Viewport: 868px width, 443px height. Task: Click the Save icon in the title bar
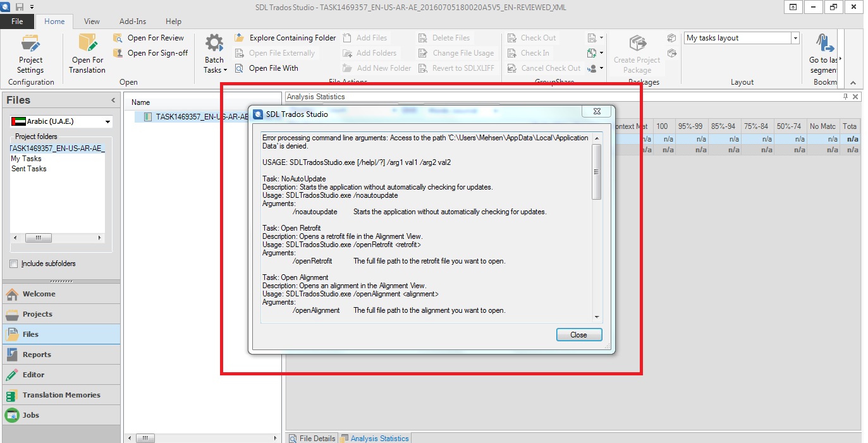(x=19, y=7)
